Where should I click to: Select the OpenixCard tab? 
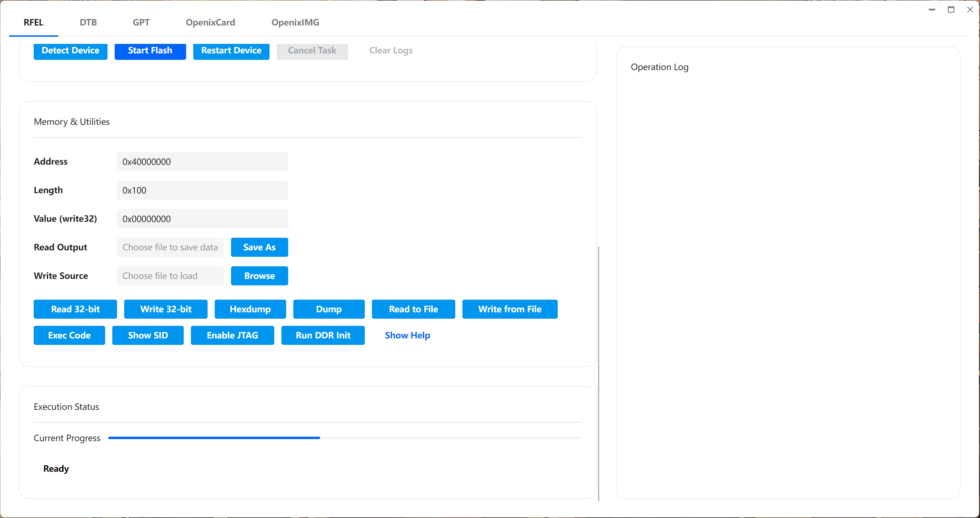[x=210, y=22]
